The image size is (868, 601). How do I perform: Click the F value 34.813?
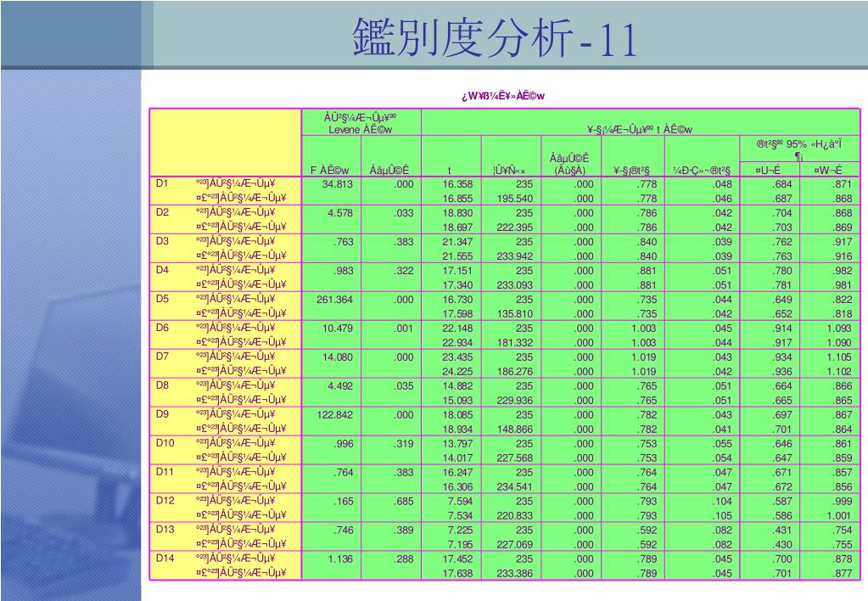tap(337, 184)
